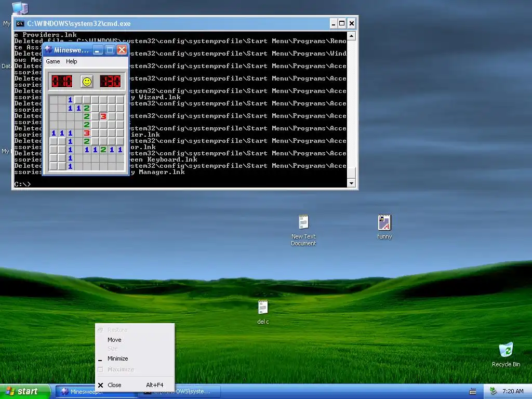
Task: Click the cmd window scrollbar thumb
Action: (351, 172)
